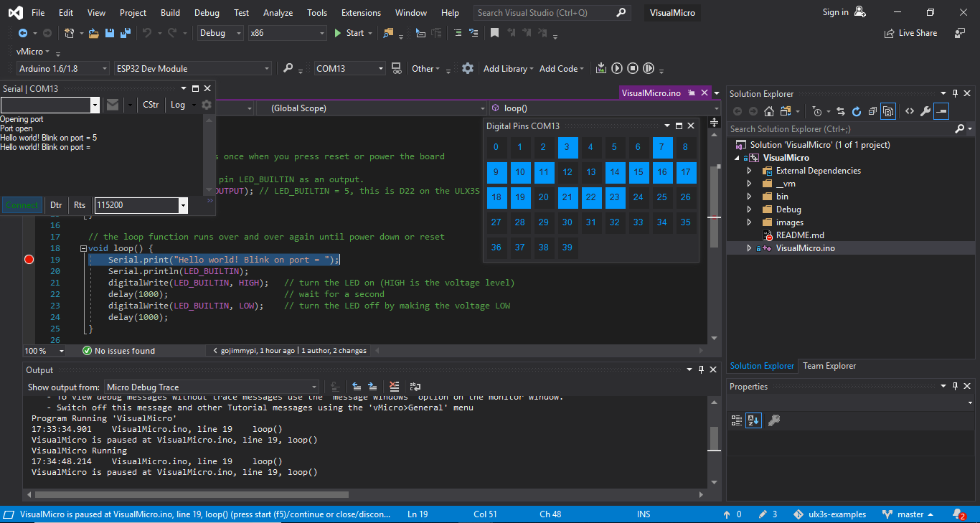980x523 pixels.
Task: Open the Debug menu
Action: (x=207, y=12)
